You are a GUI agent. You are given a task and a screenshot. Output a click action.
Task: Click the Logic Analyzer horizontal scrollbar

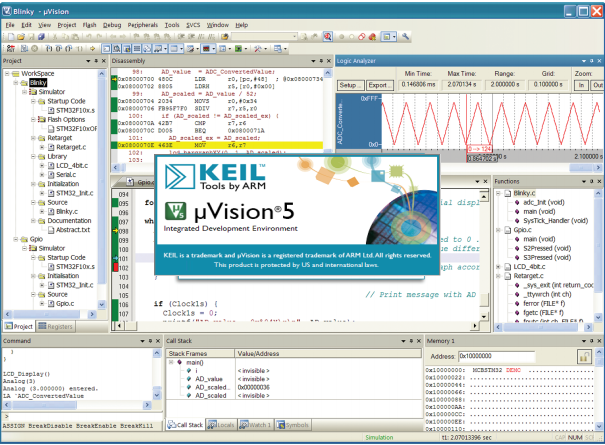(x=469, y=168)
